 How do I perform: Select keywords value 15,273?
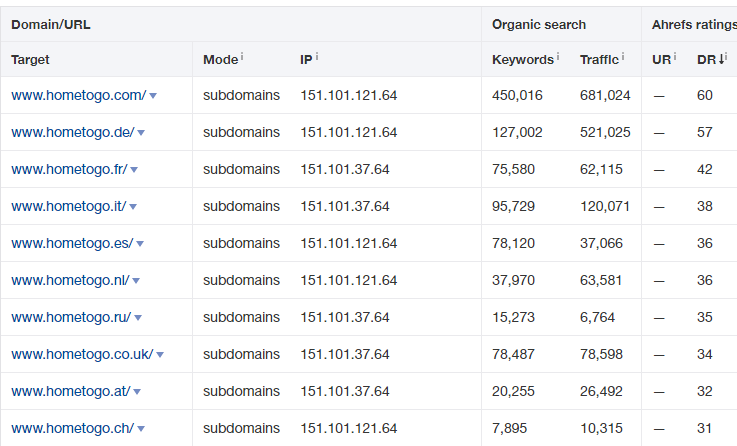[513, 317]
